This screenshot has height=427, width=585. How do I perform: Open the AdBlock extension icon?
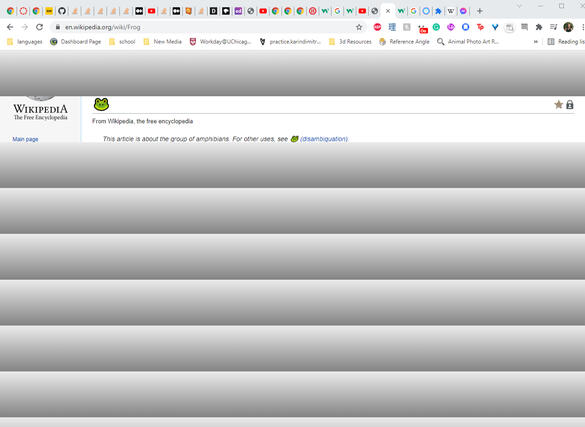(377, 27)
